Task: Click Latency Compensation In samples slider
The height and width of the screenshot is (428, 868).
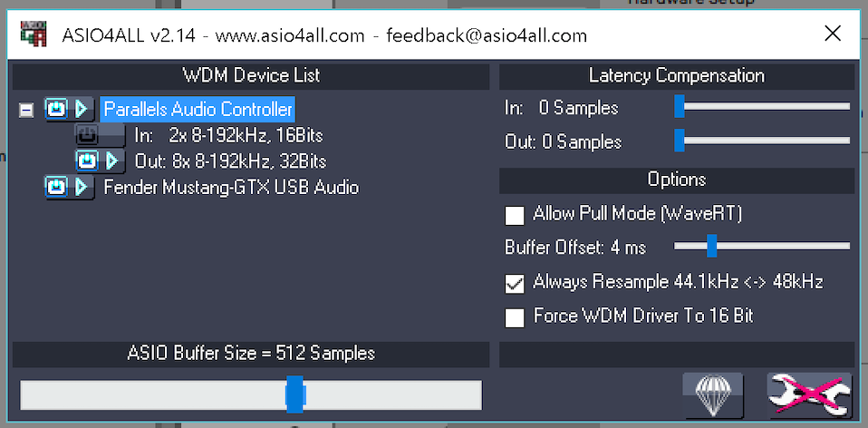Action: click(x=762, y=106)
